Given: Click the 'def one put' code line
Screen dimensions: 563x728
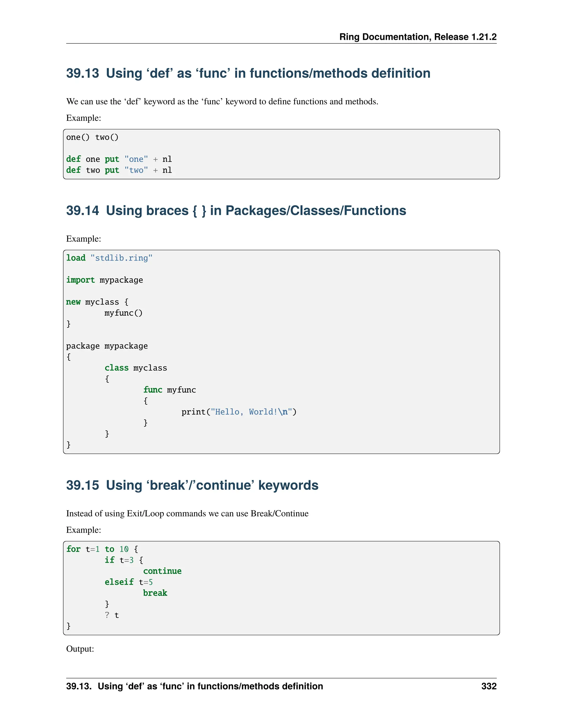Looking at the screenshot, I should point(119,159).
